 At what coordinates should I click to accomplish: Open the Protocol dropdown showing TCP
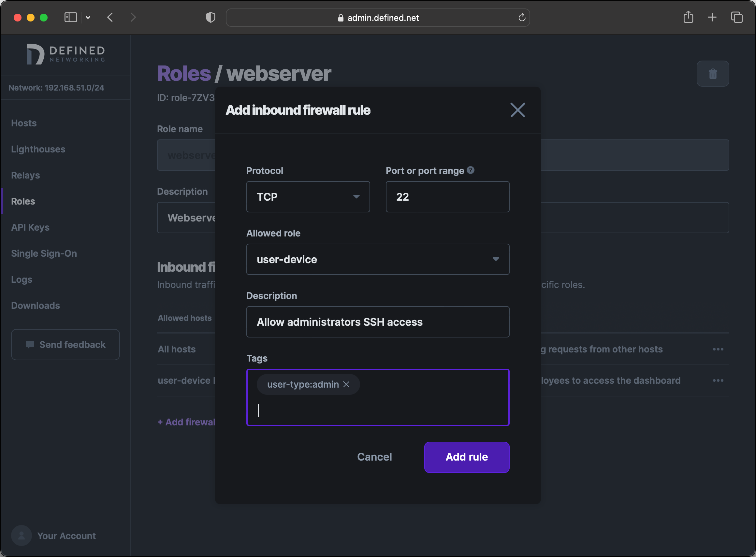pyautogui.click(x=308, y=196)
